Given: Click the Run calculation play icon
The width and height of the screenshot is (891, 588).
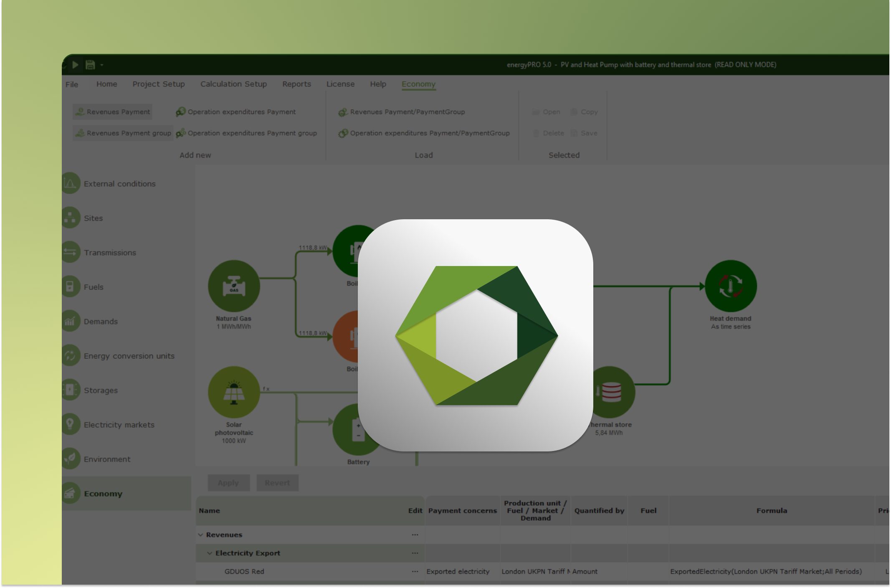Looking at the screenshot, I should [x=75, y=65].
